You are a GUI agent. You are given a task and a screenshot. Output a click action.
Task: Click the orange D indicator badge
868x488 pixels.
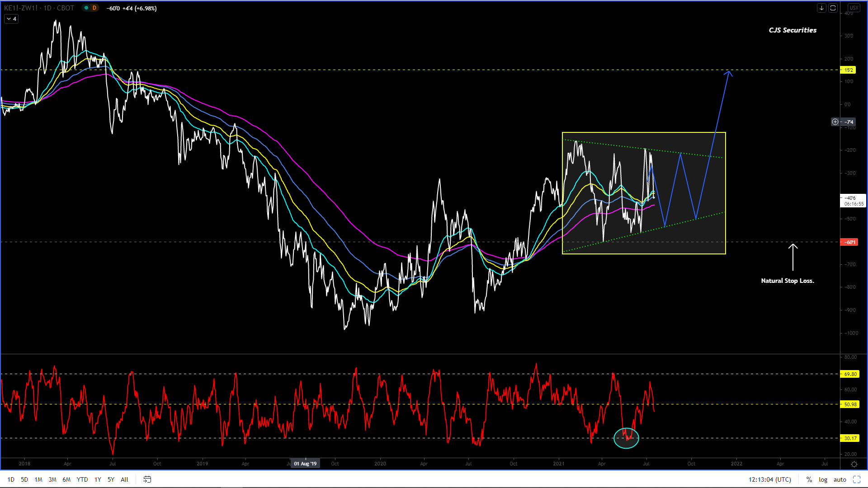(x=94, y=8)
